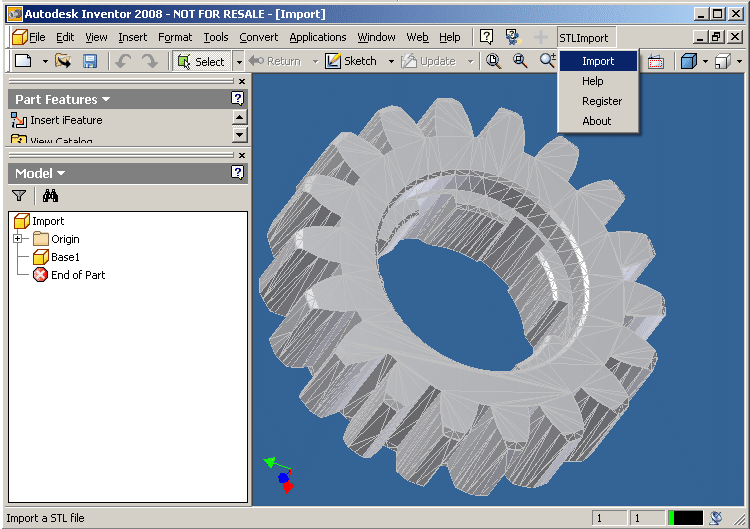The image size is (750, 529).
Task: Open the Insert menu
Action: (132, 37)
